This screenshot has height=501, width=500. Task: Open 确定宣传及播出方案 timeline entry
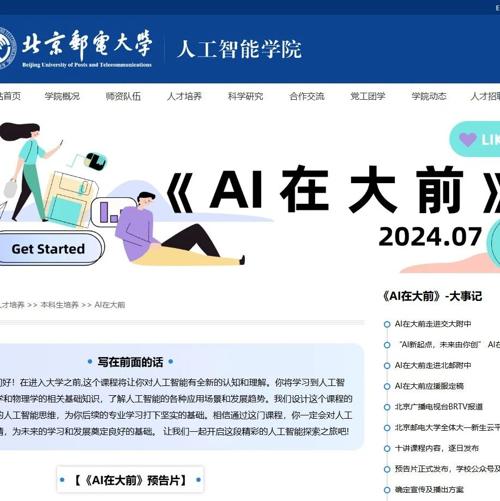429,490
